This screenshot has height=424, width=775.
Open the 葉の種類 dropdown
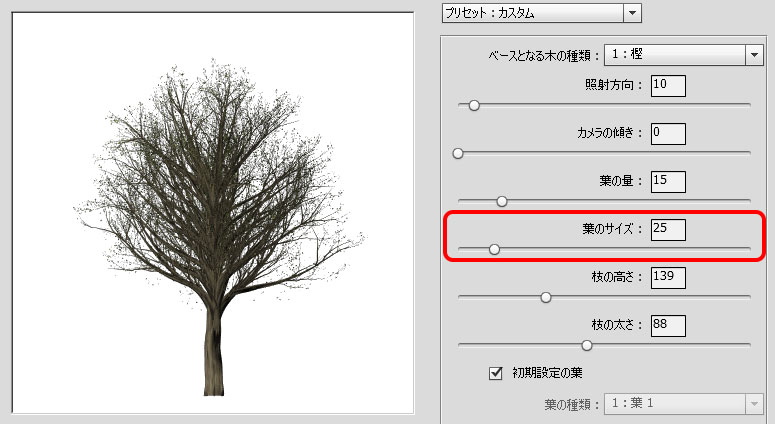click(684, 404)
